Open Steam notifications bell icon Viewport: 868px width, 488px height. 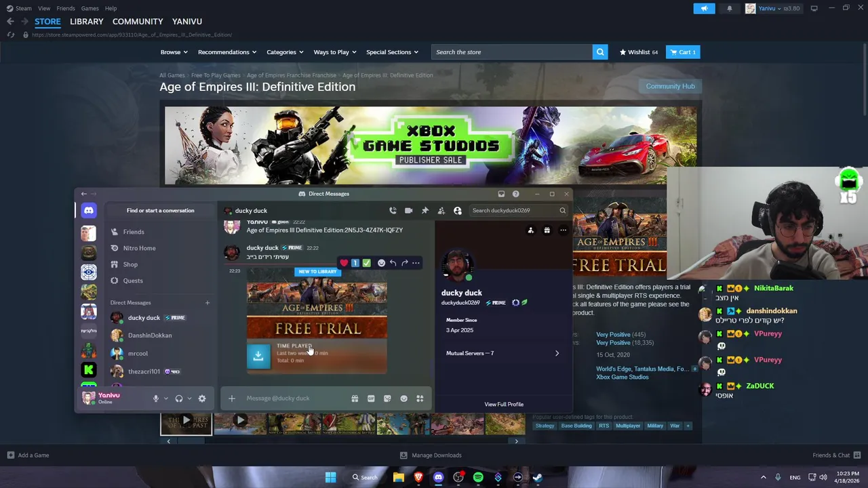tap(730, 9)
